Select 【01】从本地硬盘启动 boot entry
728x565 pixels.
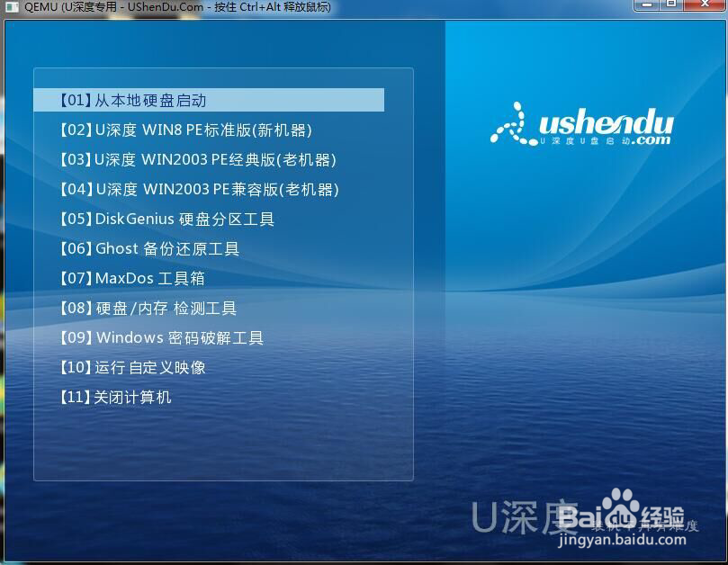click(209, 100)
